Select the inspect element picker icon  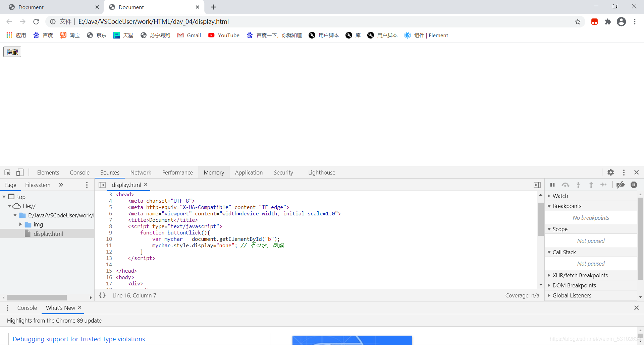pyautogui.click(x=7, y=172)
